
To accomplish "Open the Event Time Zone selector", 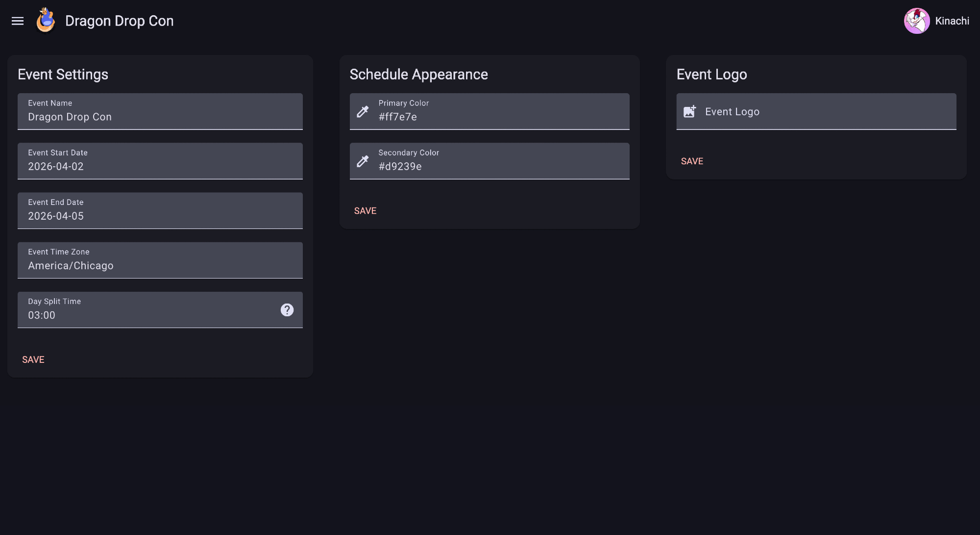I will point(160,265).
